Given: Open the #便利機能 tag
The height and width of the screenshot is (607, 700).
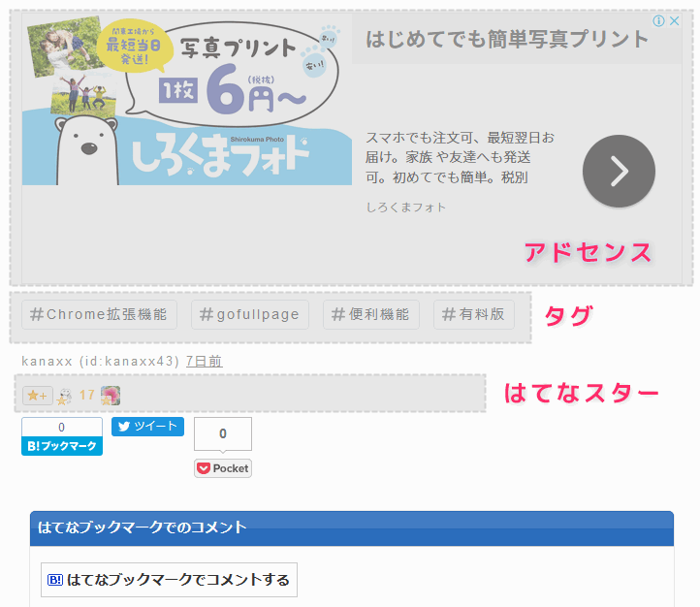Looking at the screenshot, I should click(371, 315).
